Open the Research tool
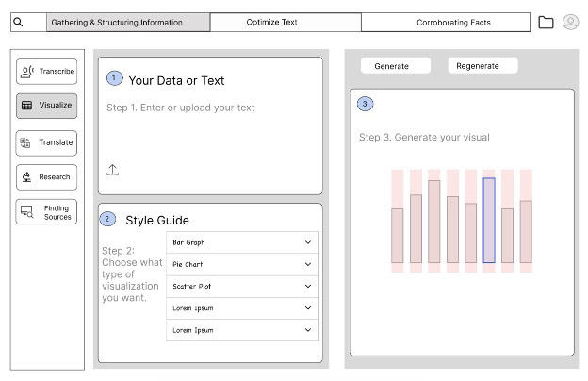Screen dimensions: 588x381 (46, 176)
